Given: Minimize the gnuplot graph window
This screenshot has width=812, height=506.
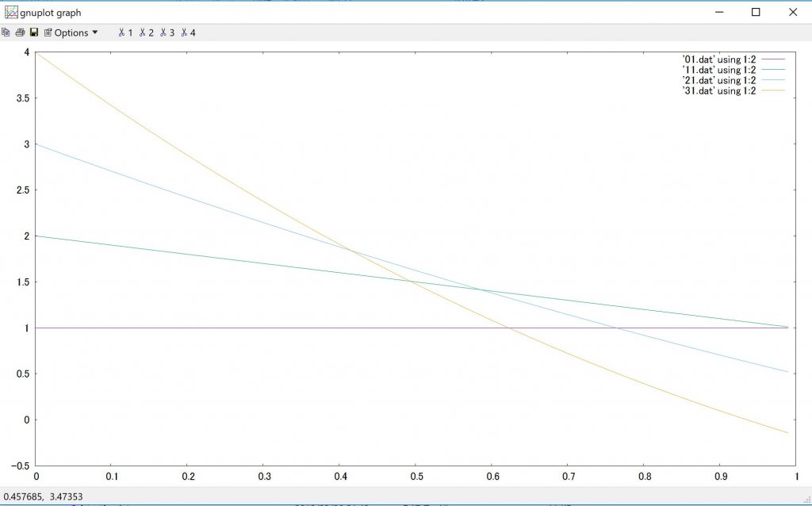Looking at the screenshot, I should 719,12.
